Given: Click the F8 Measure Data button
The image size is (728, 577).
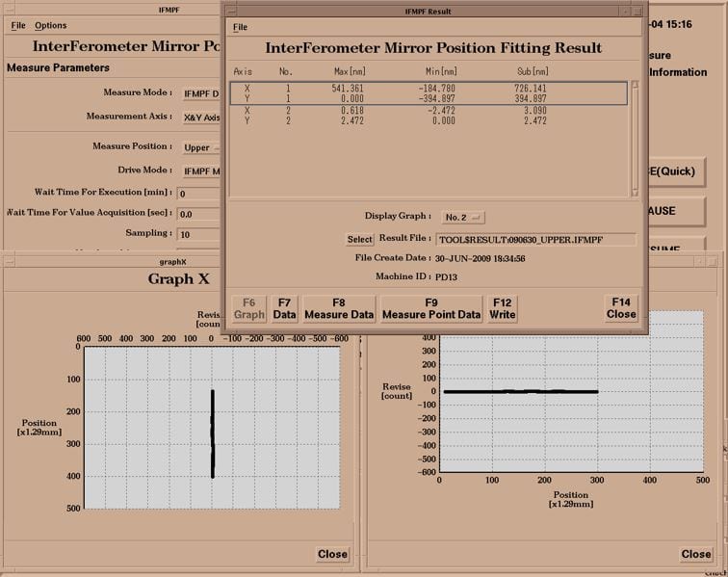Looking at the screenshot, I should coord(339,309).
